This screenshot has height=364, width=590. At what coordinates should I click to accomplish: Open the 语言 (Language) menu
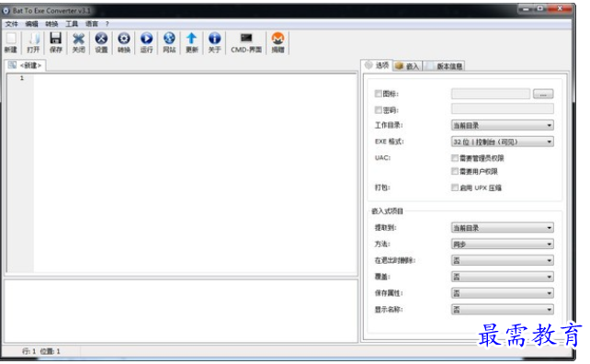(92, 24)
